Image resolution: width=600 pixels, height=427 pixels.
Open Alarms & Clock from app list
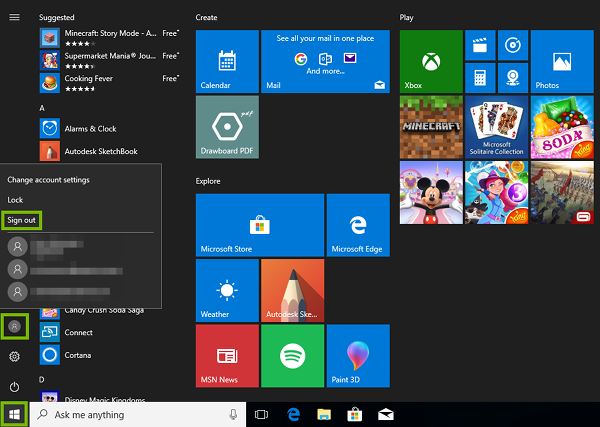click(109, 129)
